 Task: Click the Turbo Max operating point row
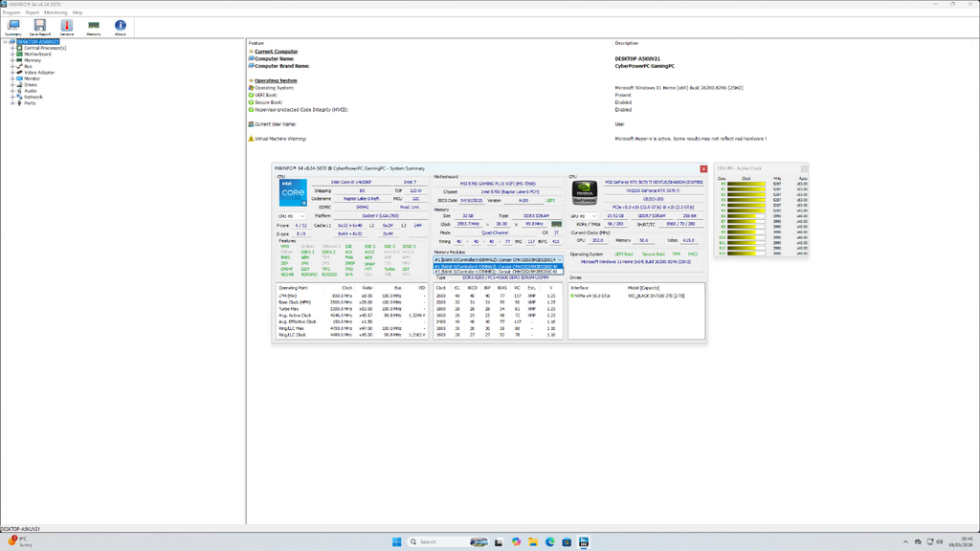coord(352,309)
